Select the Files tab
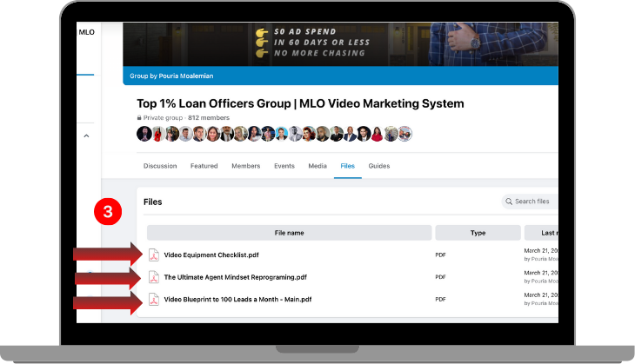 click(x=347, y=166)
